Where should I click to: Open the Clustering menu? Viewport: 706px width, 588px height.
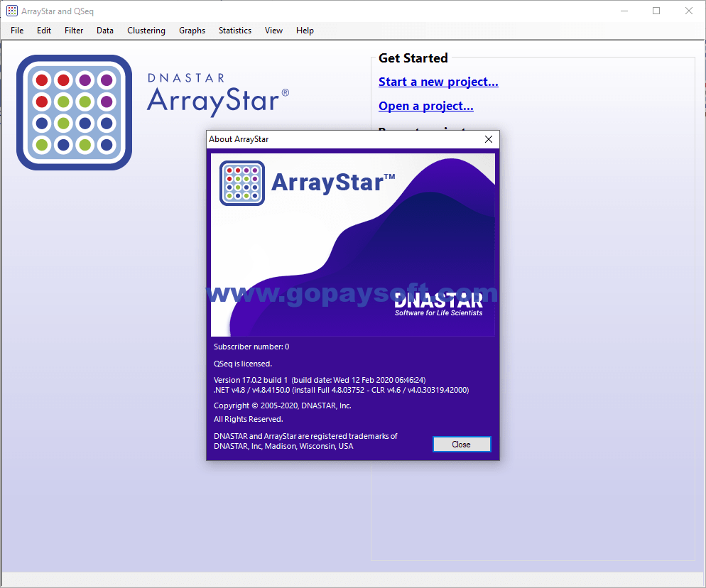point(146,31)
